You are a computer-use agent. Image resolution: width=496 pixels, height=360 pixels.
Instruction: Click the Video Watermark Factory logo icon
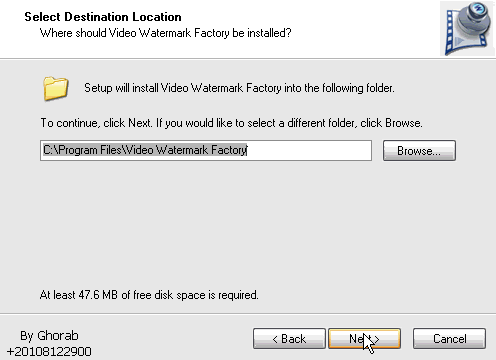coord(468,29)
